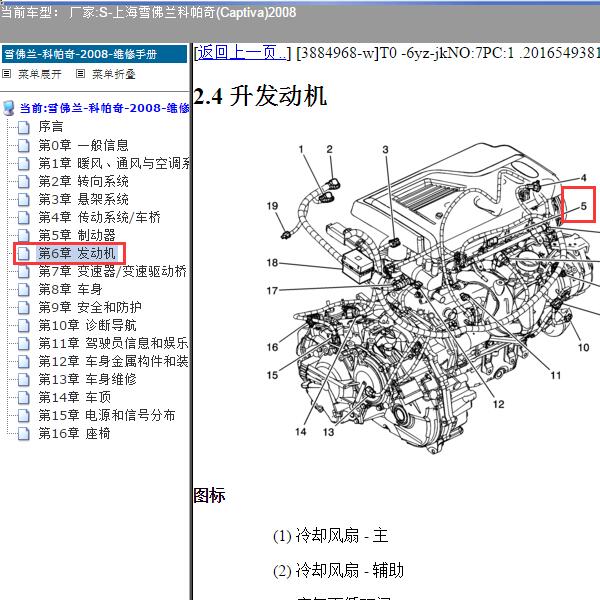The width and height of the screenshot is (600, 600).
Task: Select 第3章 悬架系统
Action: coord(83,199)
